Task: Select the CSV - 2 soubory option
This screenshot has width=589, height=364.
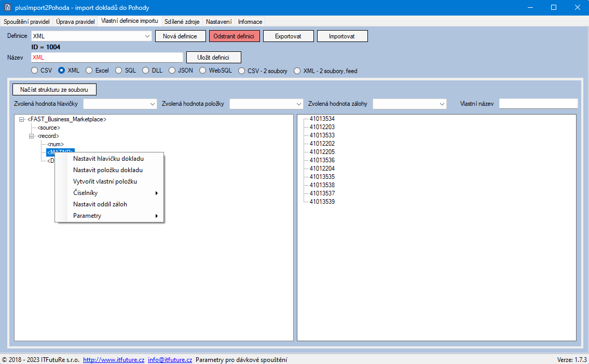Action: click(241, 71)
